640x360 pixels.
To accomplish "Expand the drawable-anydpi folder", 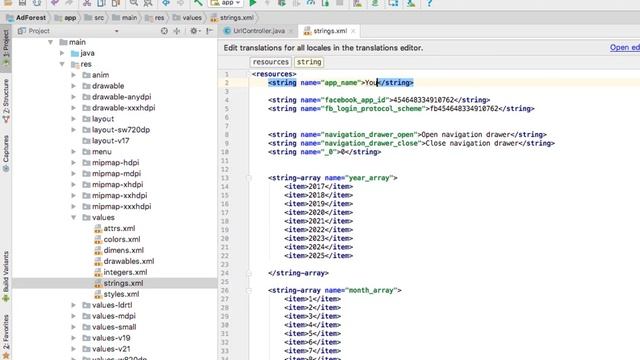I will coord(73,97).
